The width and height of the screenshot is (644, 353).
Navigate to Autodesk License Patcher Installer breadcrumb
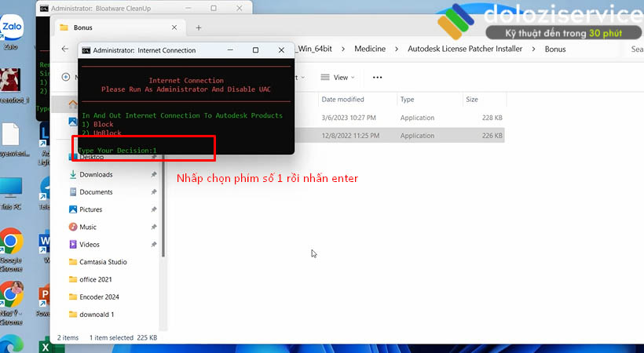click(x=466, y=49)
